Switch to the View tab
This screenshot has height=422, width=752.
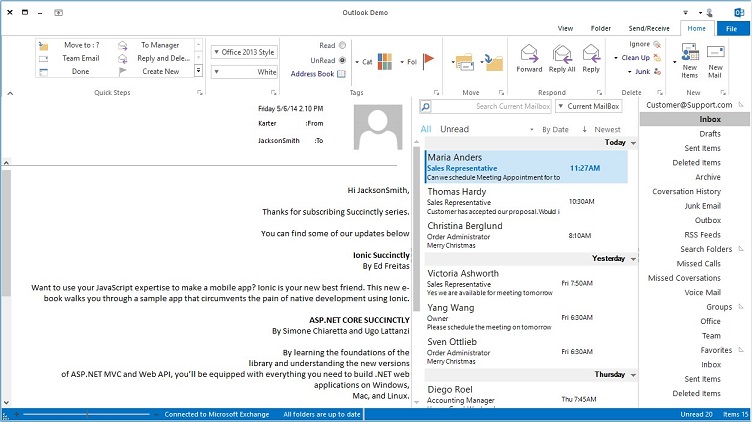pos(565,29)
